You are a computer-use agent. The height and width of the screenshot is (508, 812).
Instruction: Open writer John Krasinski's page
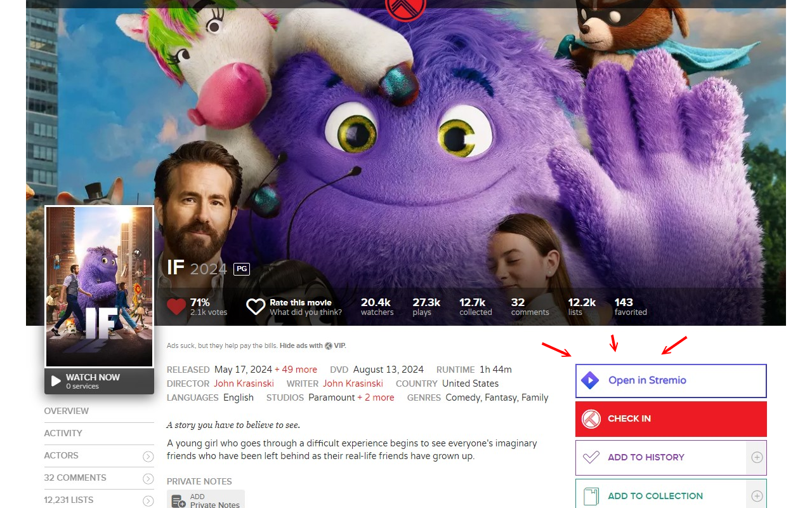click(x=353, y=384)
